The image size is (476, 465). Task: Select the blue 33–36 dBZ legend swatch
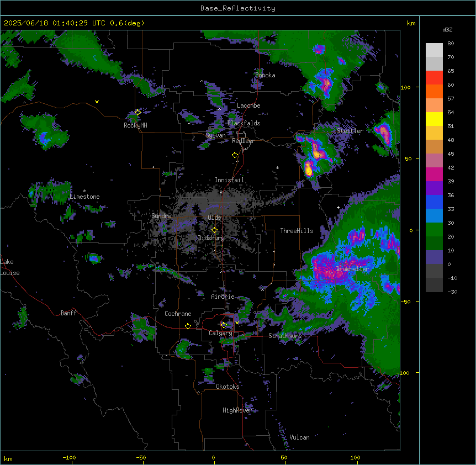(x=434, y=202)
